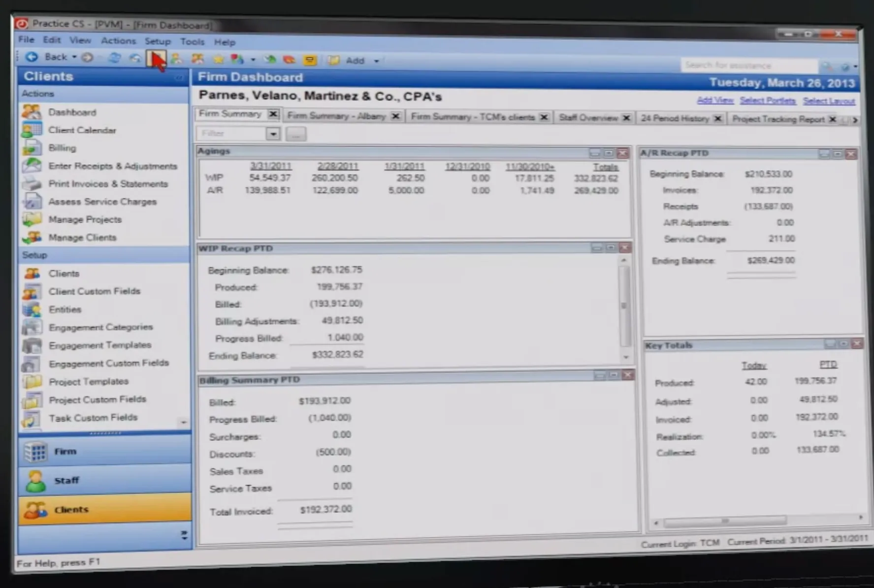Close the Firm Summary tab
Viewport: 874px width, 588px height.
coord(273,114)
